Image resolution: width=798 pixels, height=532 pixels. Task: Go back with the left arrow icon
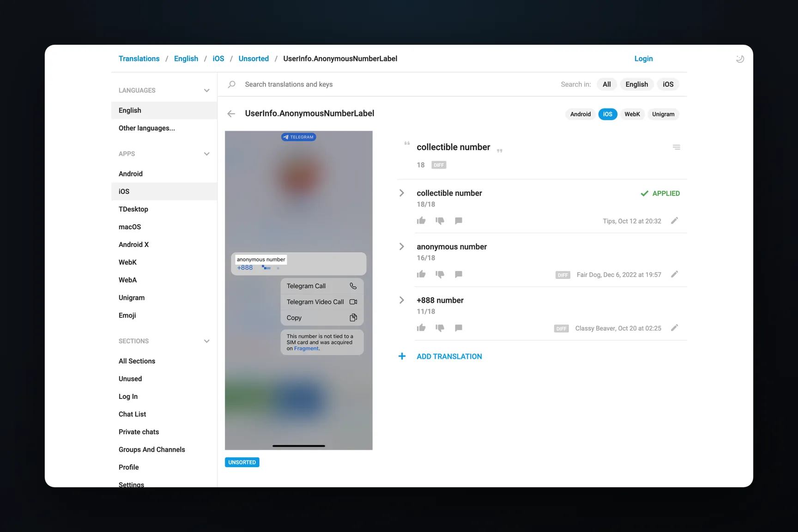[x=231, y=114]
